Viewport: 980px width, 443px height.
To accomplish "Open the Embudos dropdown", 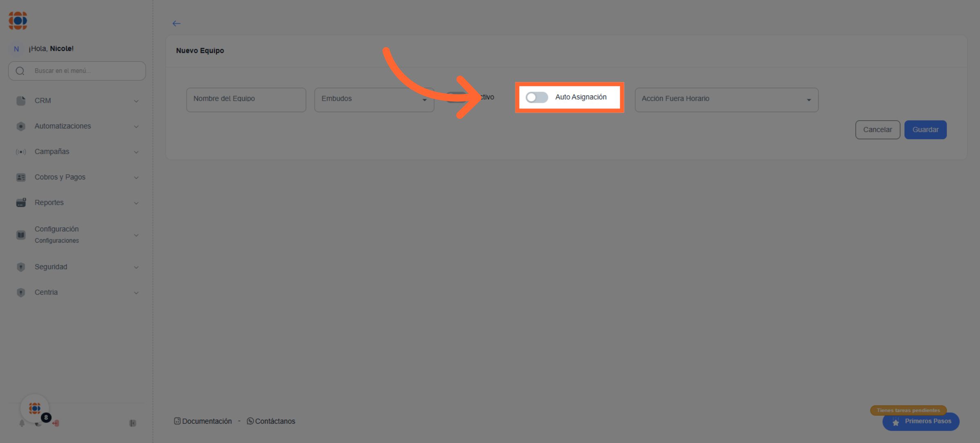I will [x=374, y=100].
